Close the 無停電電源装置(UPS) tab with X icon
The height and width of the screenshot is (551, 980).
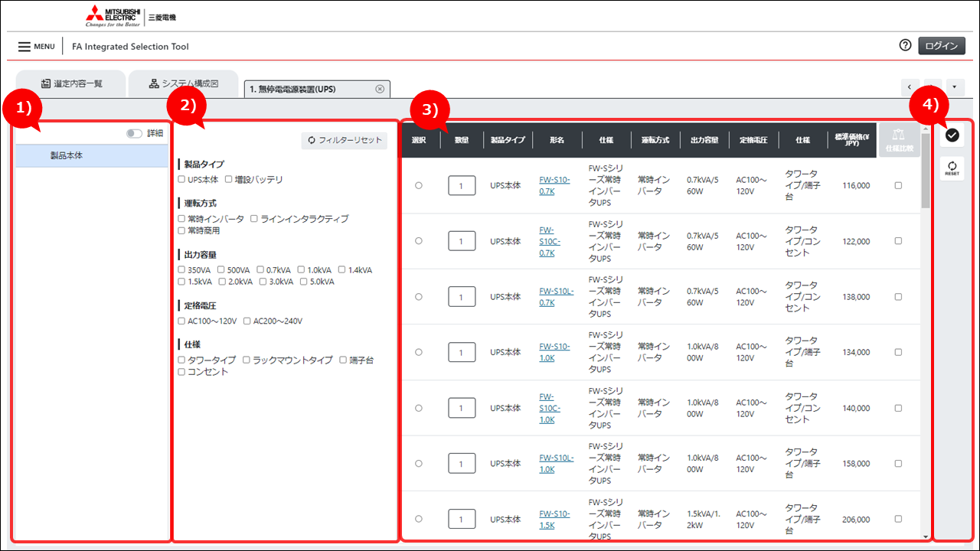coord(380,90)
